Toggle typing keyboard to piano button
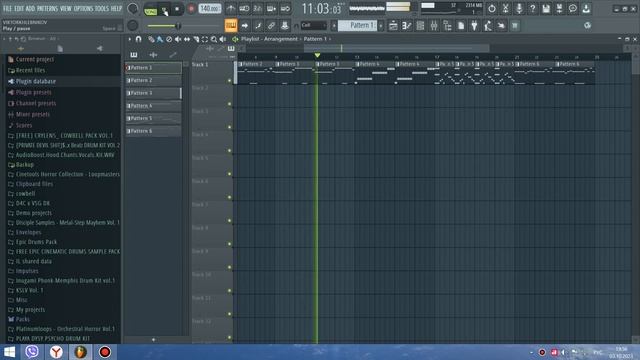Image resolution: width=640 pixels, height=360 pixels. pyautogui.click(x=231, y=26)
